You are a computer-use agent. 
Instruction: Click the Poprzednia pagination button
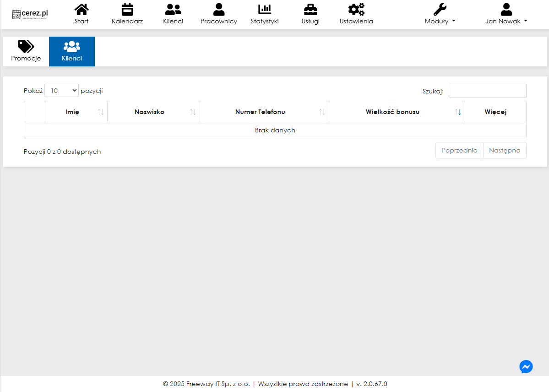click(x=459, y=150)
